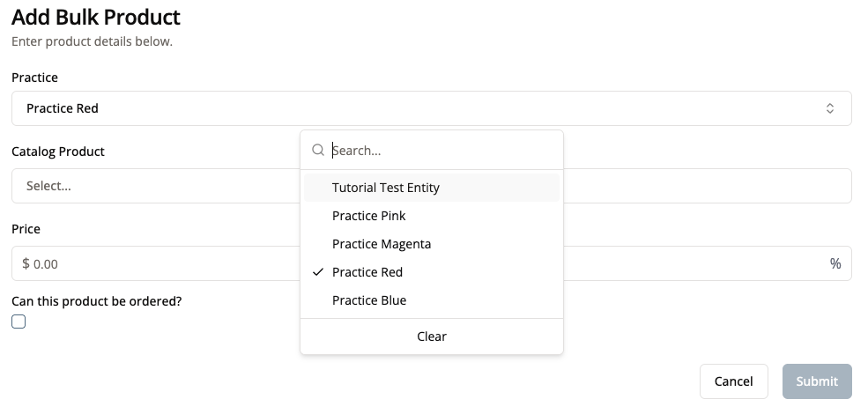Tick the product can be ordered checkbox
Image resolution: width=868 pixels, height=414 pixels.
tap(19, 322)
